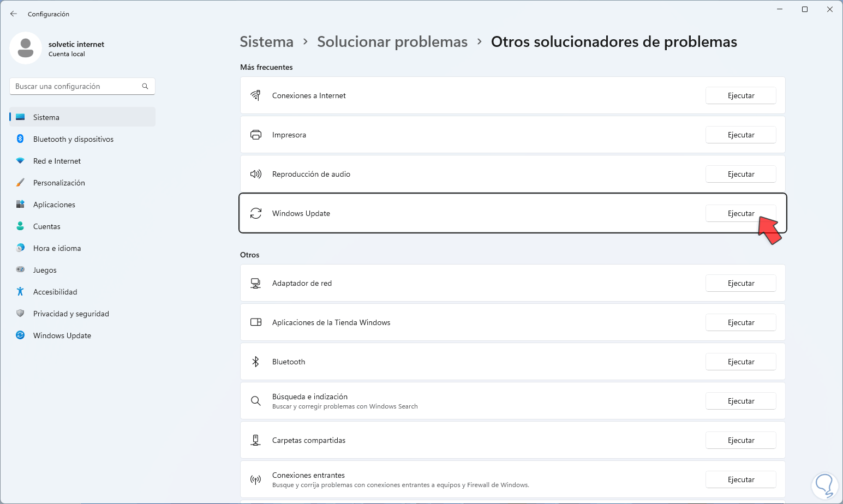
Task: Run the Impresora troubleshooter
Action: pyautogui.click(x=740, y=135)
